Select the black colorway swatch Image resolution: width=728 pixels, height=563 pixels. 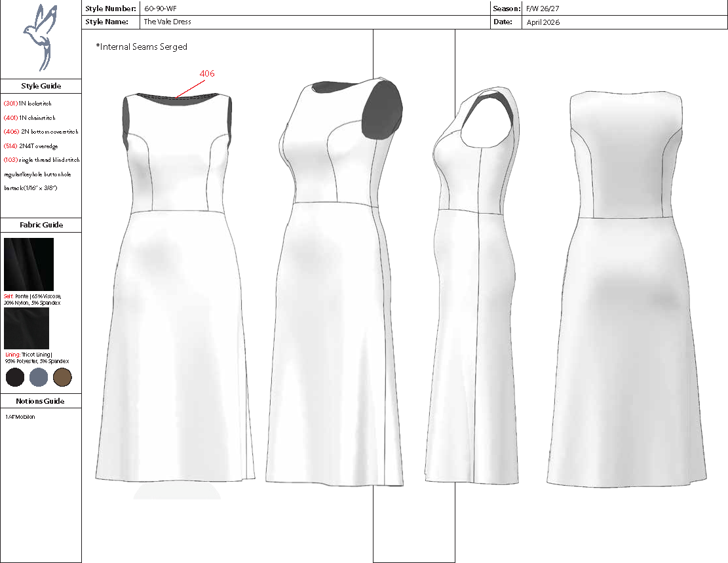[14, 377]
